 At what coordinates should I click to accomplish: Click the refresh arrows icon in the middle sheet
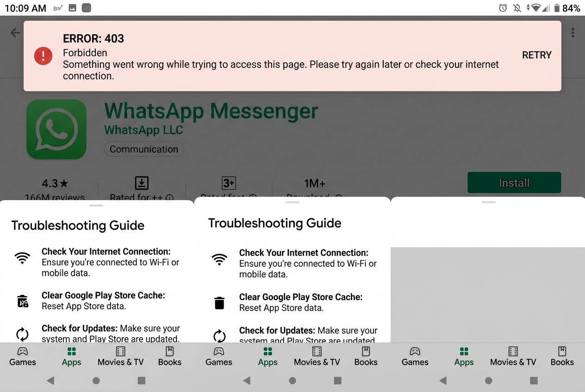(219, 336)
